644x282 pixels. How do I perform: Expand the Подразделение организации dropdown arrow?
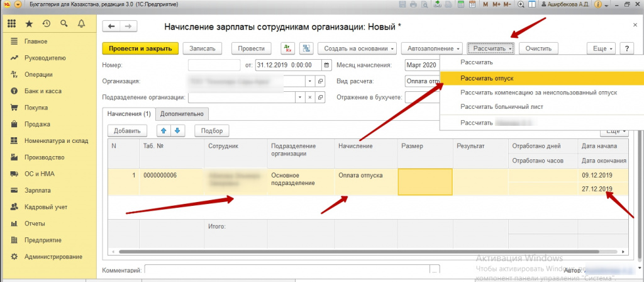coord(300,98)
